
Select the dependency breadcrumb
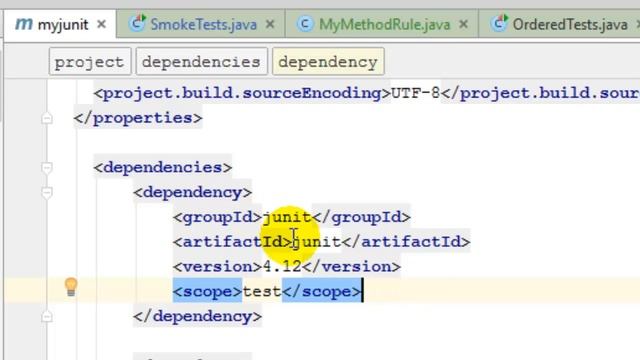point(328,62)
